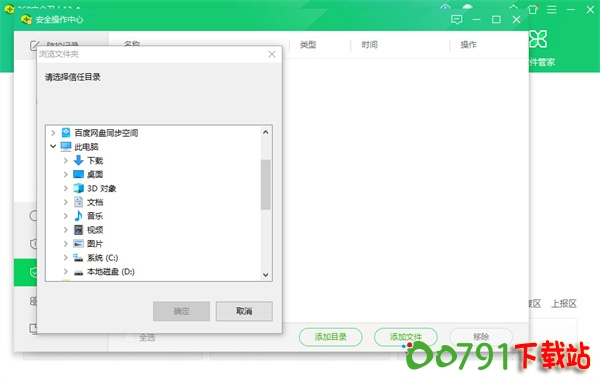Expand the 系统 (C:) drive node
The image size is (600, 380).
click(x=65, y=258)
